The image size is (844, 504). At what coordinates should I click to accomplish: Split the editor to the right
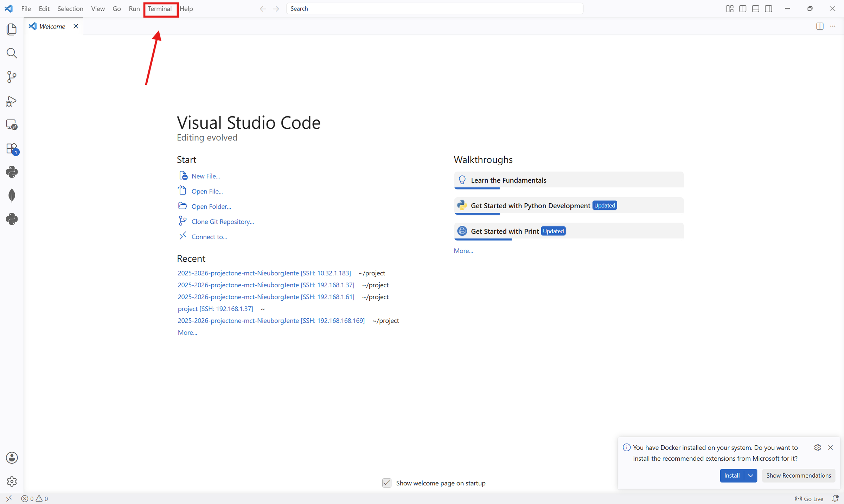pyautogui.click(x=820, y=26)
